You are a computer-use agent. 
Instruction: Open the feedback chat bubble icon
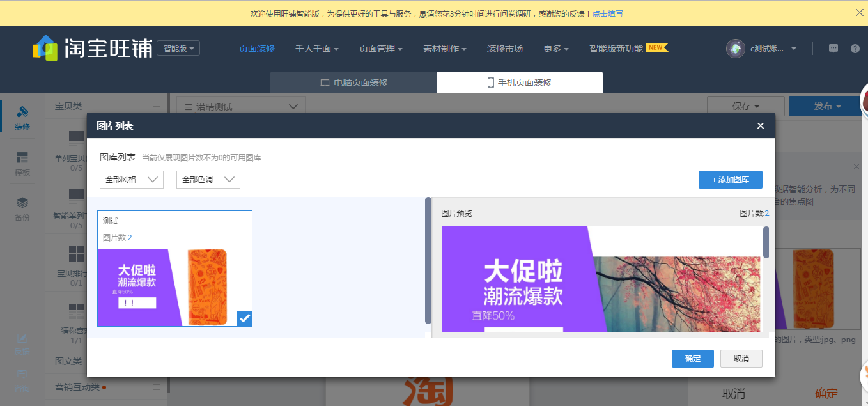coord(833,49)
